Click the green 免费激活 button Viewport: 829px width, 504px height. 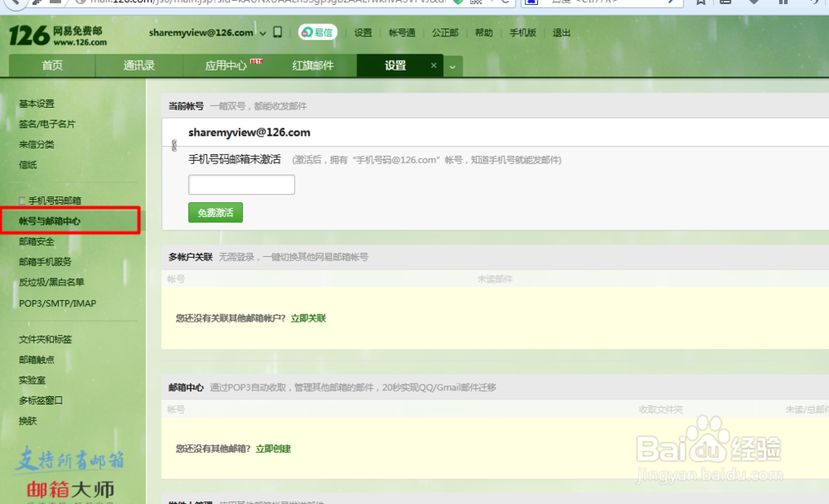pos(216,212)
